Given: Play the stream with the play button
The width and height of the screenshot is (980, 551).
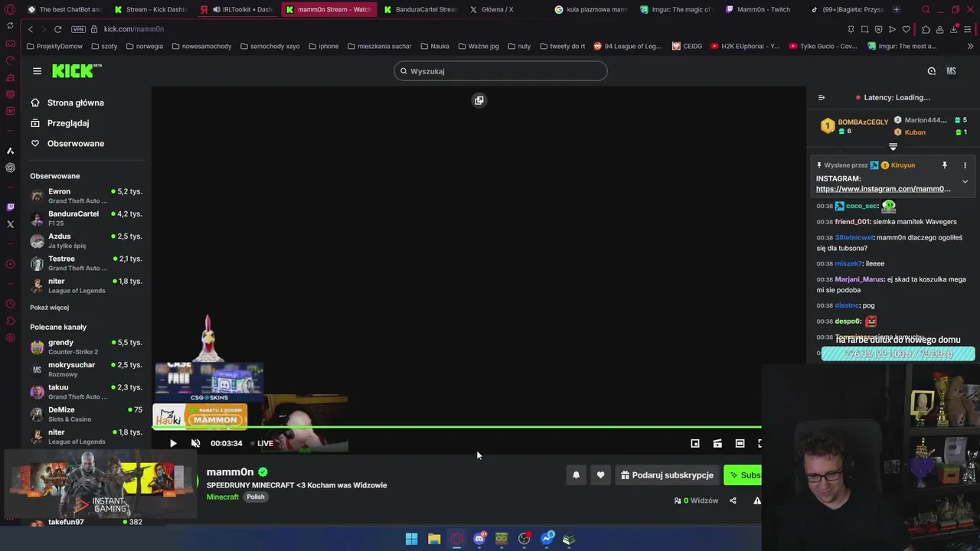Looking at the screenshot, I should point(173,443).
